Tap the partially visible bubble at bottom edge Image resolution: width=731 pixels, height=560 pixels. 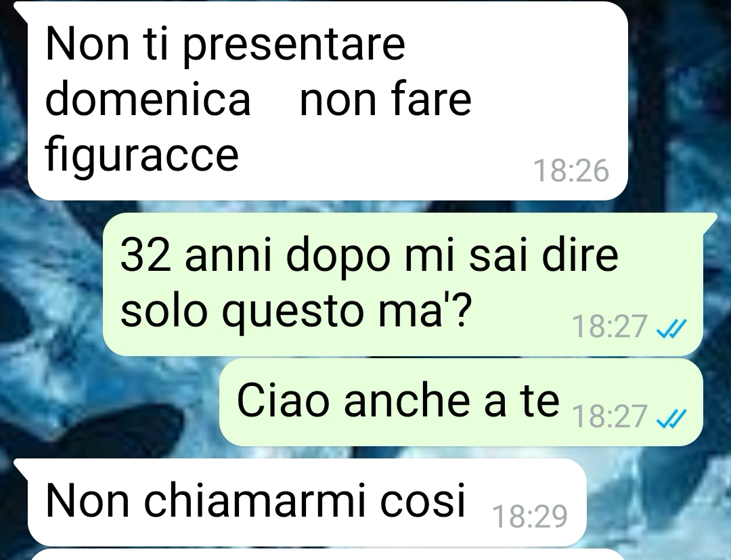tap(326, 555)
